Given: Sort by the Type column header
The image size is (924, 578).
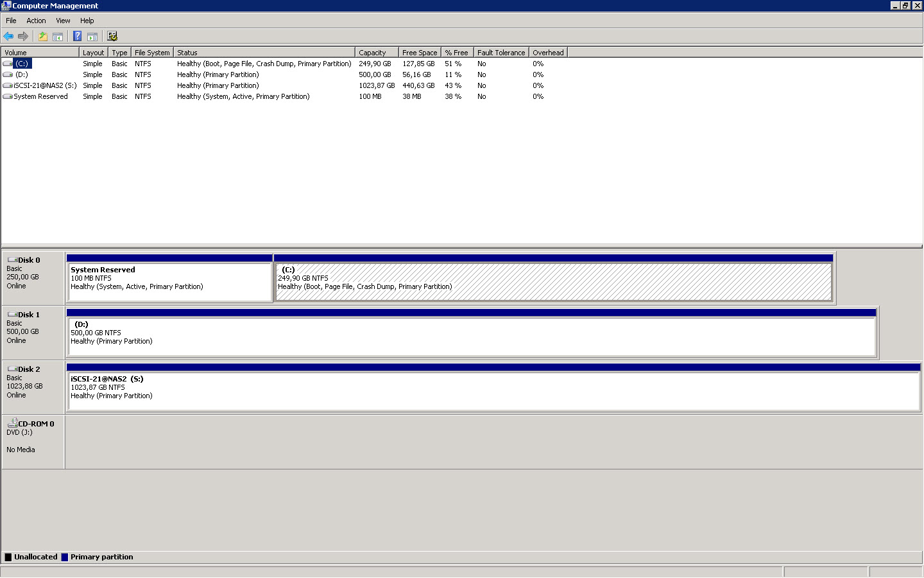Looking at the screenshot, I should 119,53.
